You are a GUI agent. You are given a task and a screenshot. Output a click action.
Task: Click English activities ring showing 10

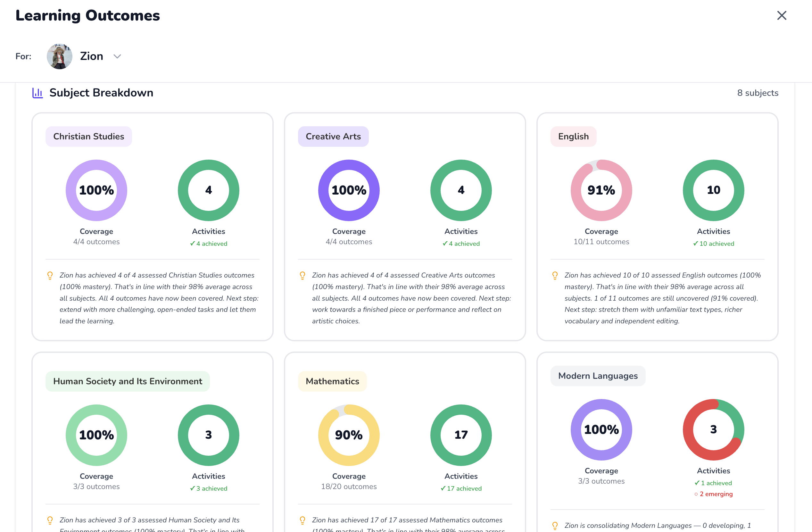click(713, 190)
